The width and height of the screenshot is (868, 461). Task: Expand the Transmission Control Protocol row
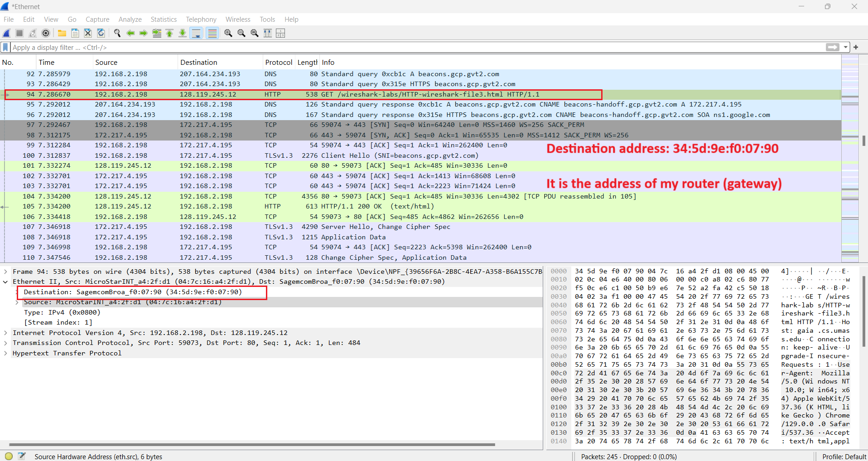(5, 343)
